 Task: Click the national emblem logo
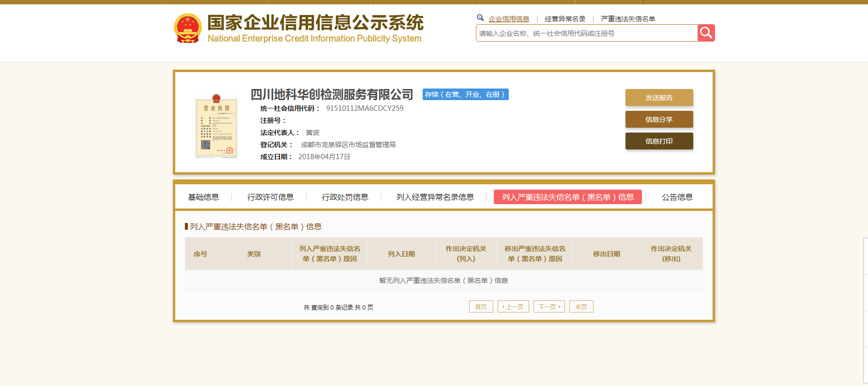coord(187,28)
